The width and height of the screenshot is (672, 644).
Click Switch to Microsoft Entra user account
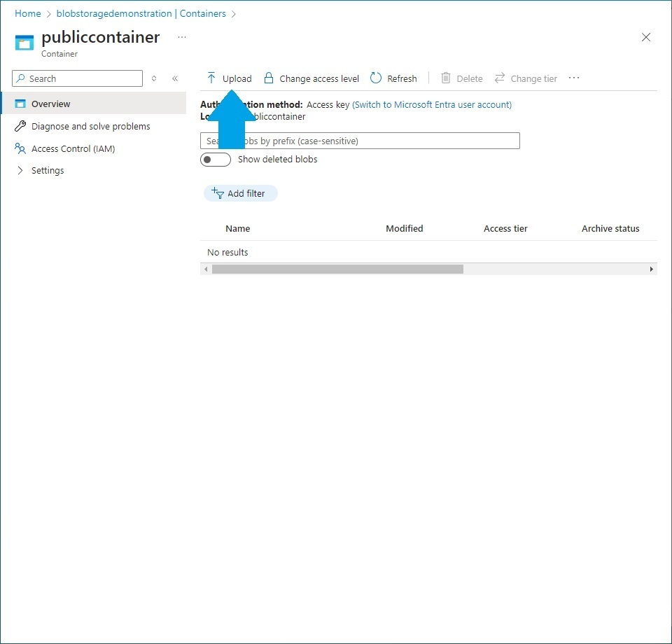tap(432, 104)
